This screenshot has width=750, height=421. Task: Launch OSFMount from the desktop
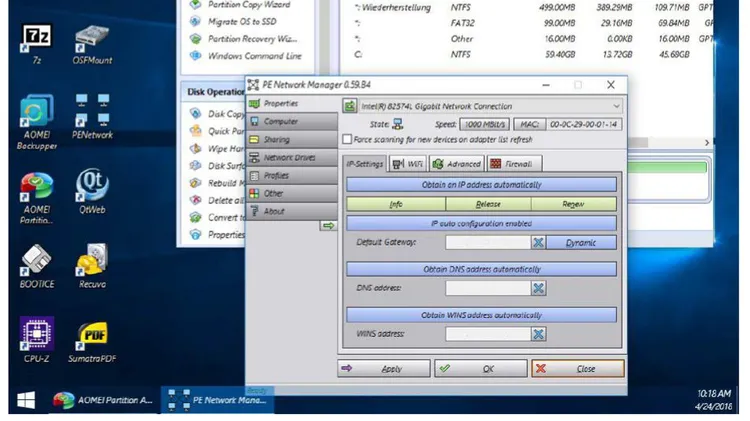[92, 44]
